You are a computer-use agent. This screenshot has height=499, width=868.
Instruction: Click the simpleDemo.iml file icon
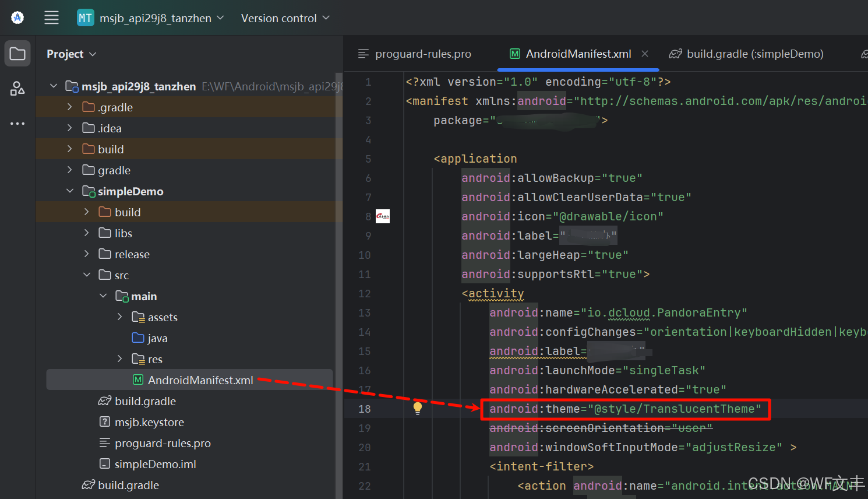point(105,463)
